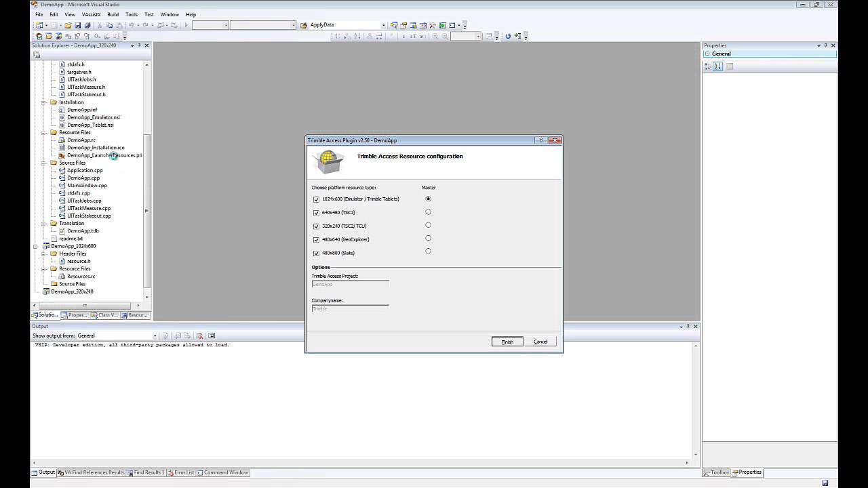Click Toggle Word Wrap icon in Output toolbar
Screen dimensions: 868x488
pos(212,335)
